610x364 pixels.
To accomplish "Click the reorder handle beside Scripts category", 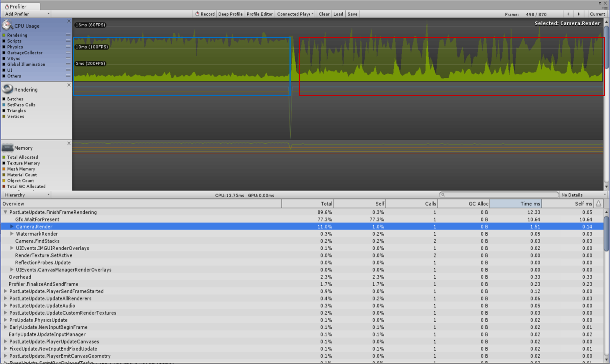I will (x=68, y=41).
